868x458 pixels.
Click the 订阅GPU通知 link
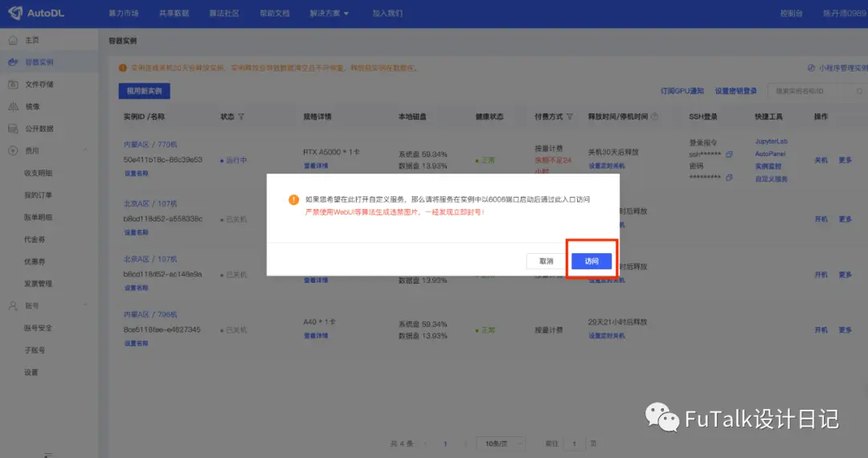point(682,91)
